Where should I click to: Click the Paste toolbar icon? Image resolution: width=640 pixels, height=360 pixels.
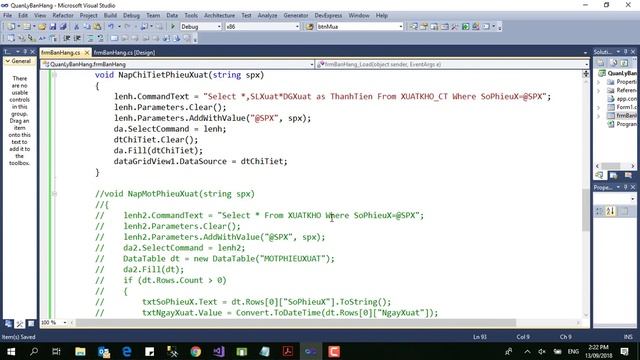coord(97,27)
